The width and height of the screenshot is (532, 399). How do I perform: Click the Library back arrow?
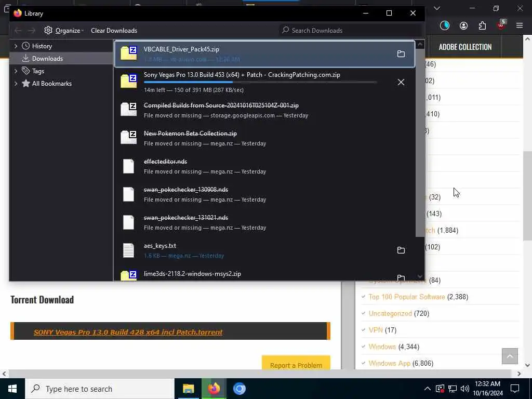pos(18,30)
